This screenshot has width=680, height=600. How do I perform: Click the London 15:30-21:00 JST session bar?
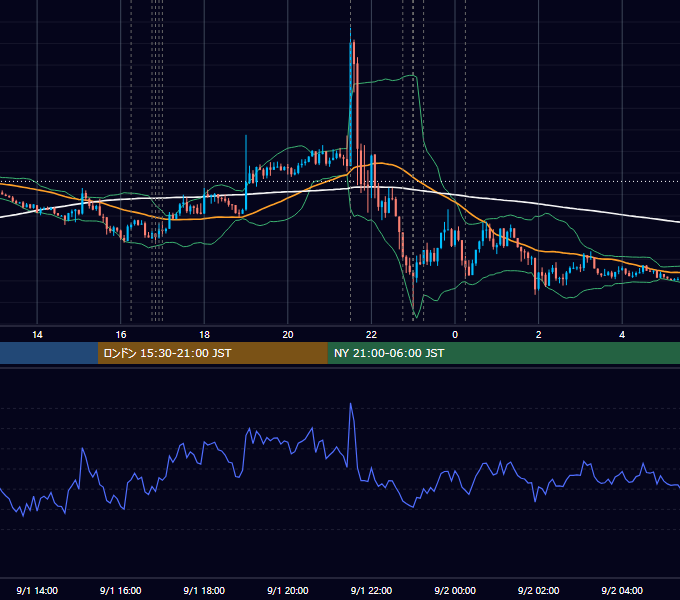point(212,353)
